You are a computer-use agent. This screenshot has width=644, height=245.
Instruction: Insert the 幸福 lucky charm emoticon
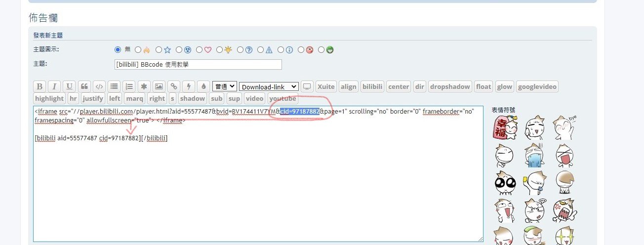[505, 127]
